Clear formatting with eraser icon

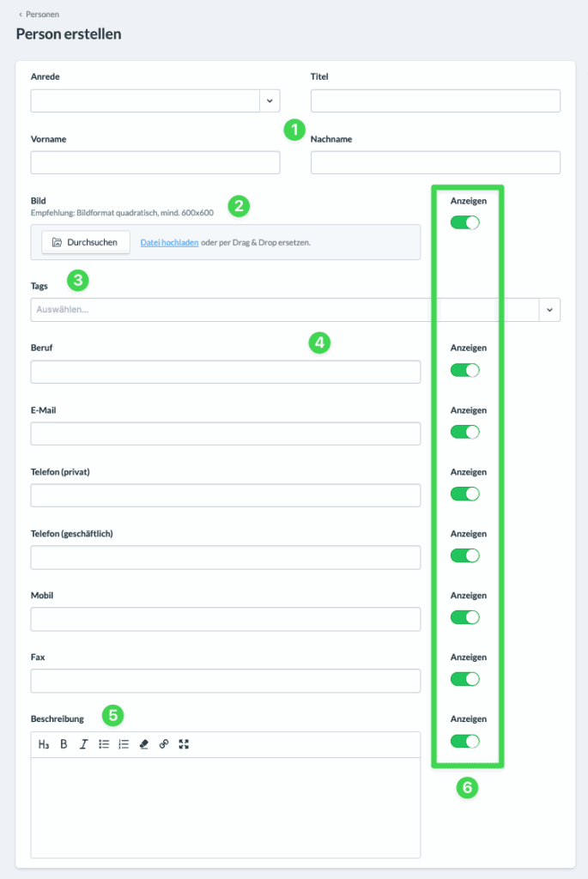tap(143, 744)
